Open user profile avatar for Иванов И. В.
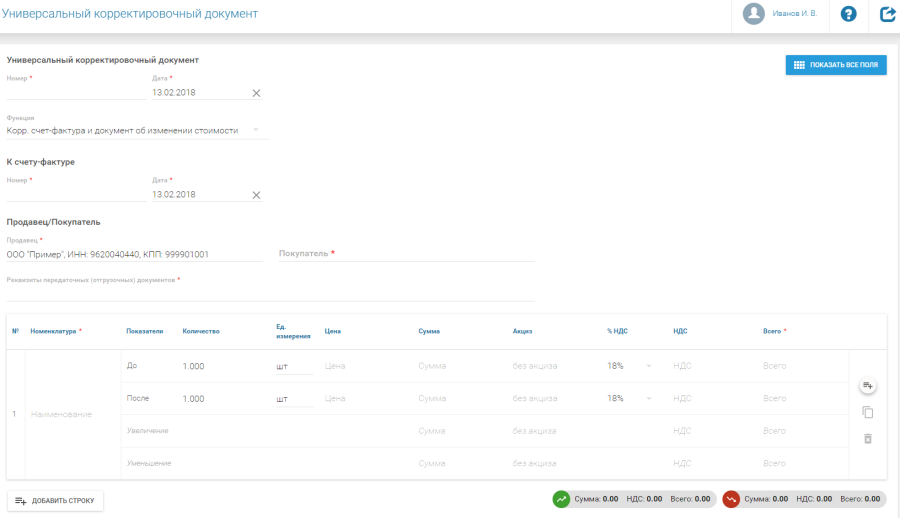This screenshot has width=900, height=518. (753, 14)
